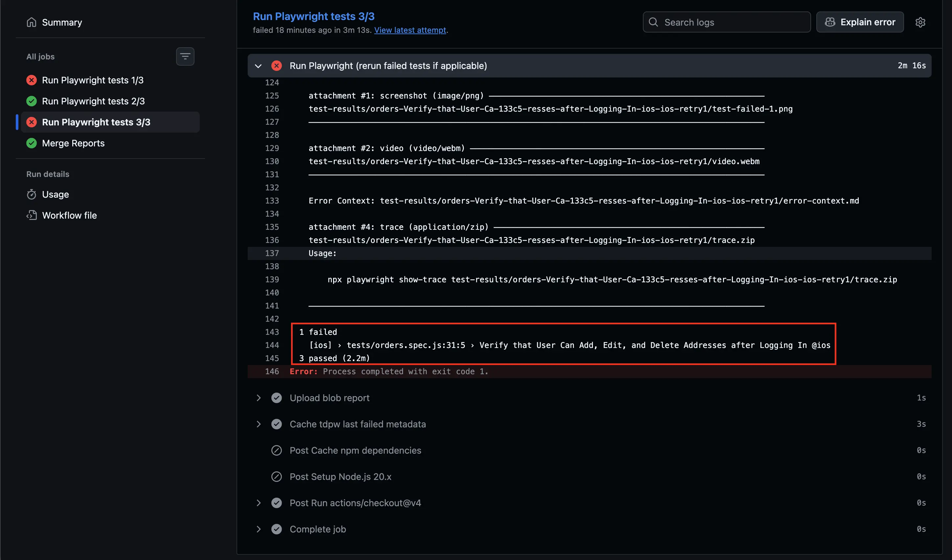Open Run Playwright tests 2/3 job
Screen dimensions: 952x560
(x=93, y=101)
